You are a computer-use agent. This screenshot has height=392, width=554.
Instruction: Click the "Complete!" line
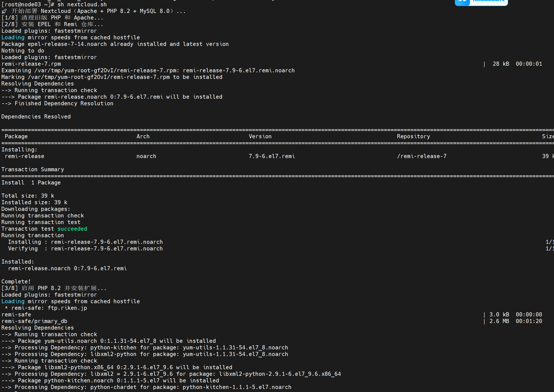point(16,281)
